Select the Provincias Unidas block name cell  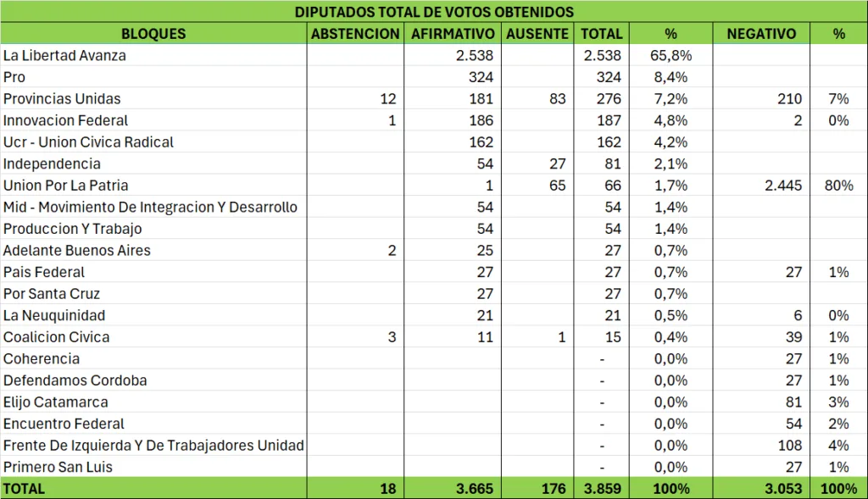click(x=62, y=99)
